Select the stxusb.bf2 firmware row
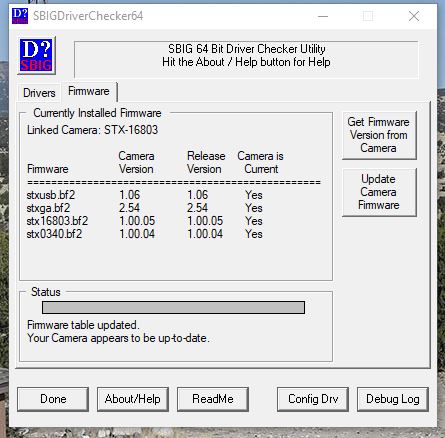445x438 pixels. pyautogui.click(x=145, y=195)
